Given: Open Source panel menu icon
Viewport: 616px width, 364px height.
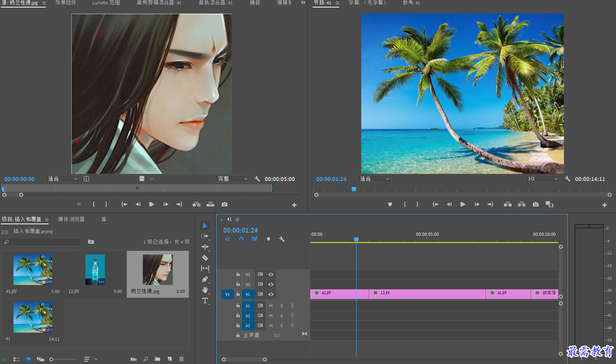Looking at the screenshot, I should click(44, 3).
